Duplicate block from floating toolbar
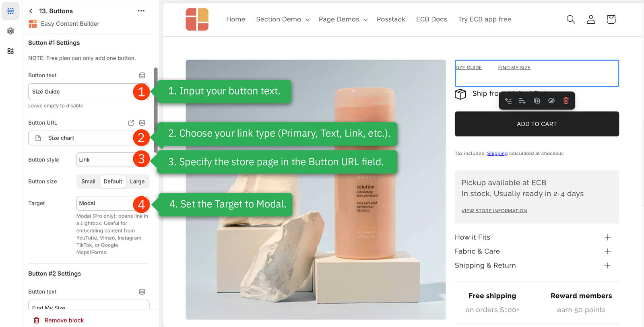 point(537,101)
